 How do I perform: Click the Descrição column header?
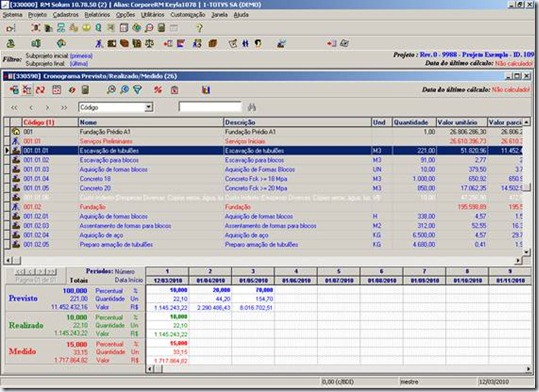[297, 122]
